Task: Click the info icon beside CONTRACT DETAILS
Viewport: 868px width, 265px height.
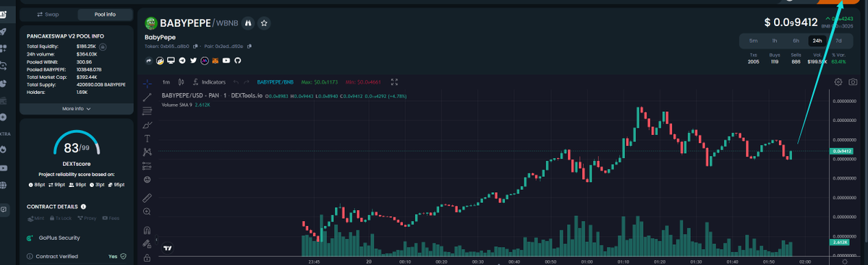Action: pos(83,207)
